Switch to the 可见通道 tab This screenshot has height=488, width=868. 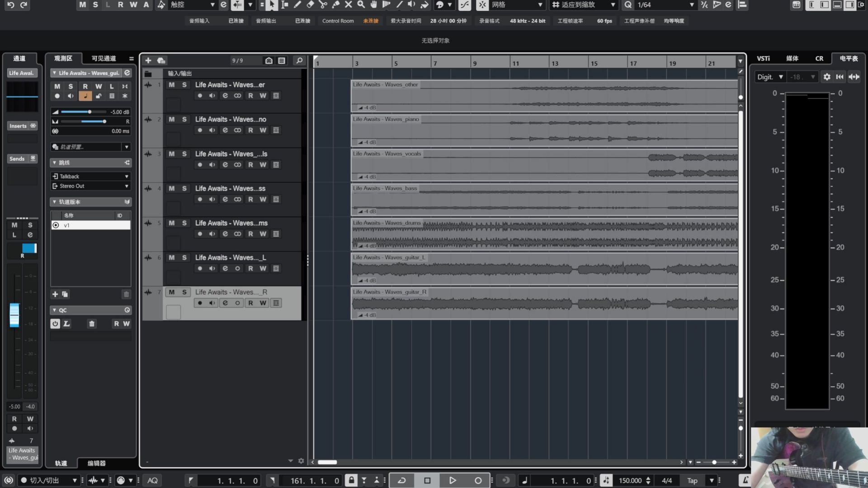tap(104, 58)
